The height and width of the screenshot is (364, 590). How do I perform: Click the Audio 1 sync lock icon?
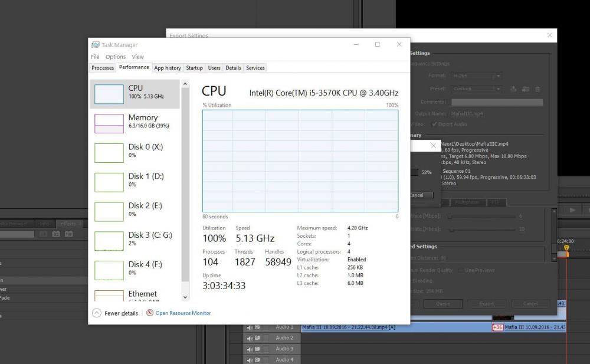(257, 327)
